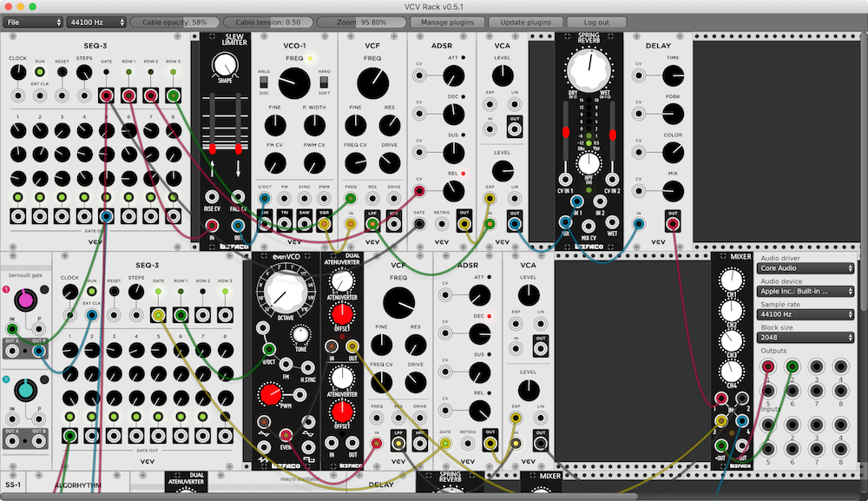Open the Audio module Sample rate dropdown
Image resolution: width=868 pixels, height=501 pixels.
click(805, 314)
